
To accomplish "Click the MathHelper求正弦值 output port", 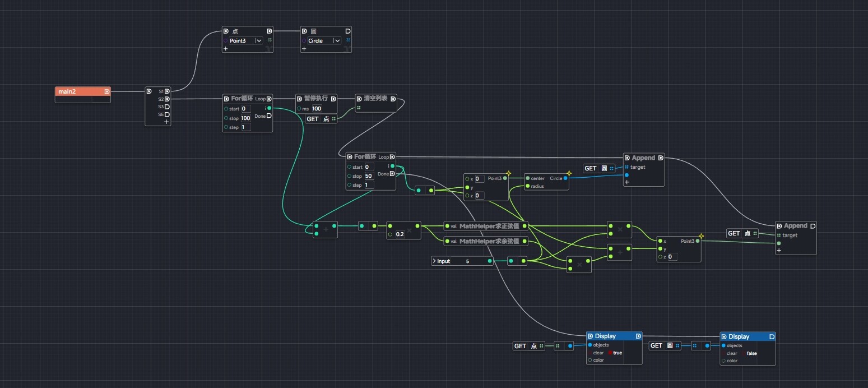I will pyautogui.click(x=525, y=226).
